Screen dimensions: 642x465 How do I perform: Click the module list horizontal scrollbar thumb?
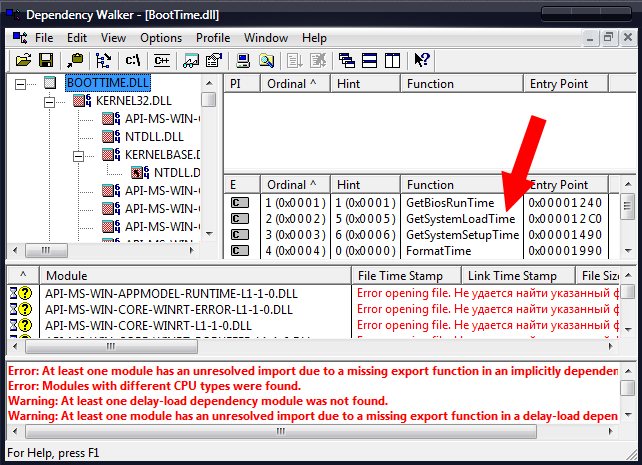111,347
